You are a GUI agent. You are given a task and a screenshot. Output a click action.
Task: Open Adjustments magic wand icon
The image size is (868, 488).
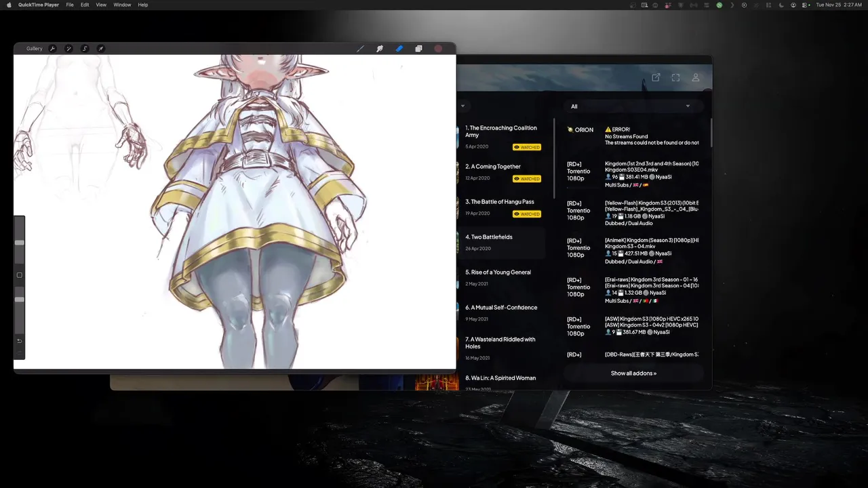(68, 49)
